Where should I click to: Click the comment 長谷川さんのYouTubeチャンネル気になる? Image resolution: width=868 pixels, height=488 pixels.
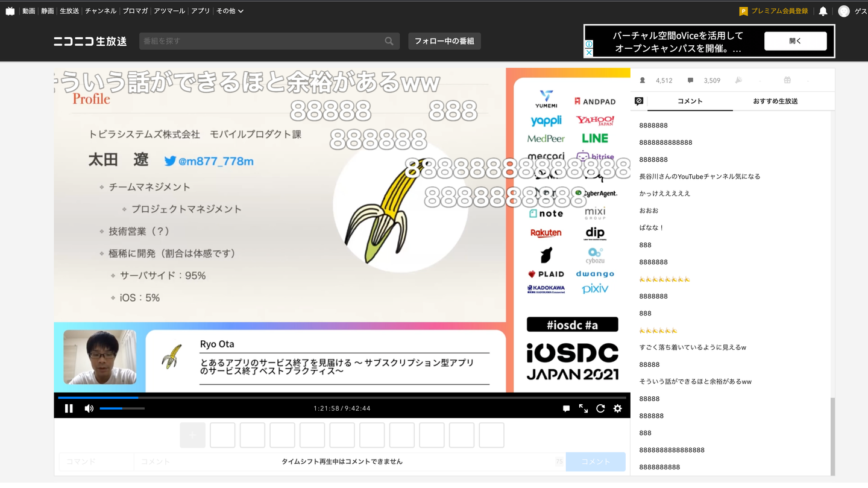click(700, 177)
